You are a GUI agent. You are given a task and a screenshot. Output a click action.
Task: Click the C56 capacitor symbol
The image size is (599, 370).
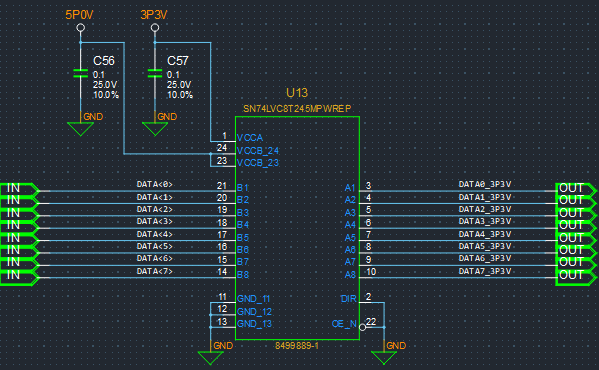click(x=81, y=73)
